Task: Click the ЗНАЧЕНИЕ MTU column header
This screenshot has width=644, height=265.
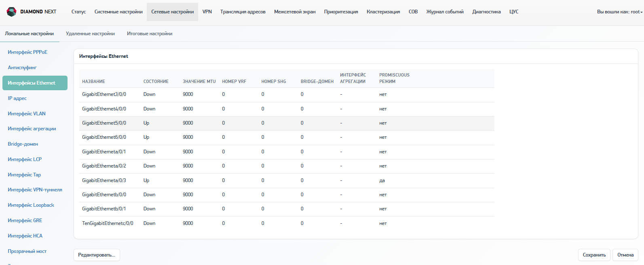Action: pyautogui.click(x=199, y=82)
